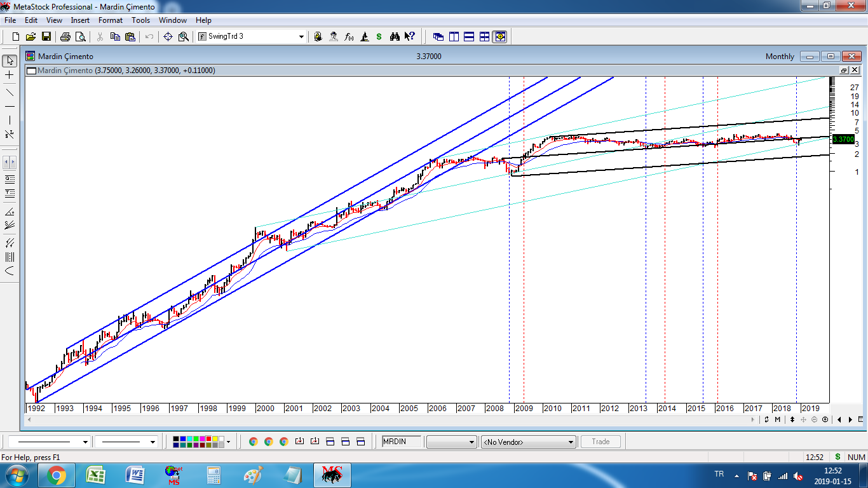The width and height of the screenshot is (868, 488).
Task: Open print preview icon
Action: pyautogui.click(x=81, y=37)
